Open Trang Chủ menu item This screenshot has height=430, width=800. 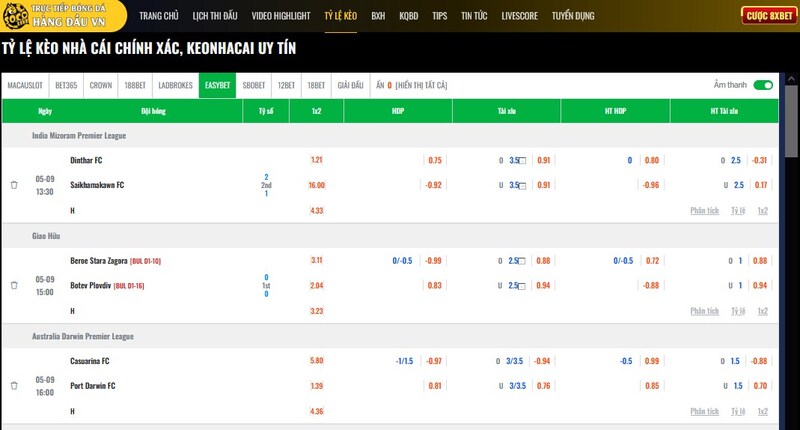pyautogui.click(x=159, y=16)
